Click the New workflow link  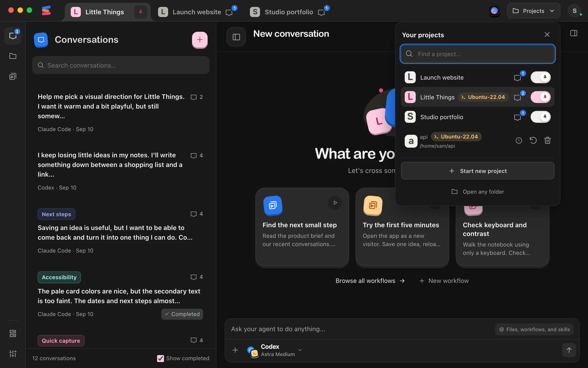[444, 281]
